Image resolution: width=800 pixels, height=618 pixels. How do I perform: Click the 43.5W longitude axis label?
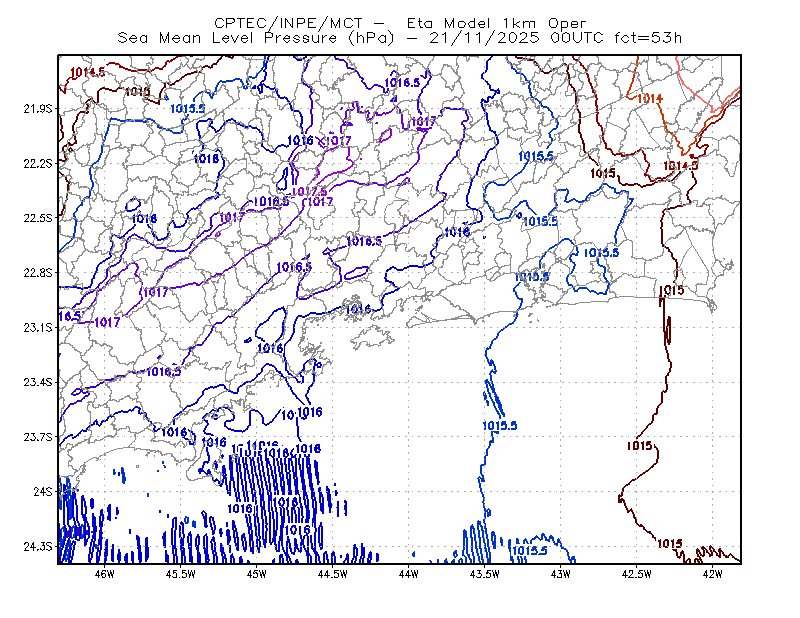(x=485, y=574)
